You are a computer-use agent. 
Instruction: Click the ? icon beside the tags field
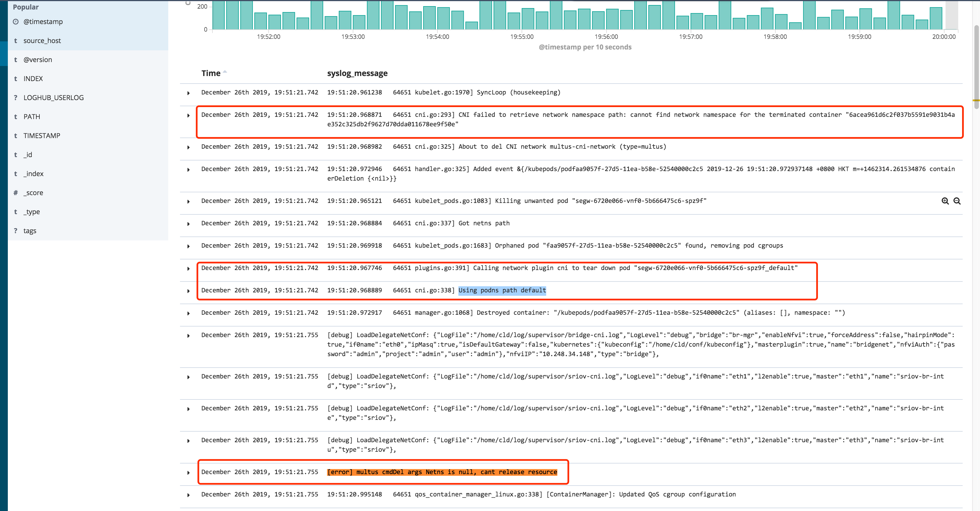tap(15, 231)
